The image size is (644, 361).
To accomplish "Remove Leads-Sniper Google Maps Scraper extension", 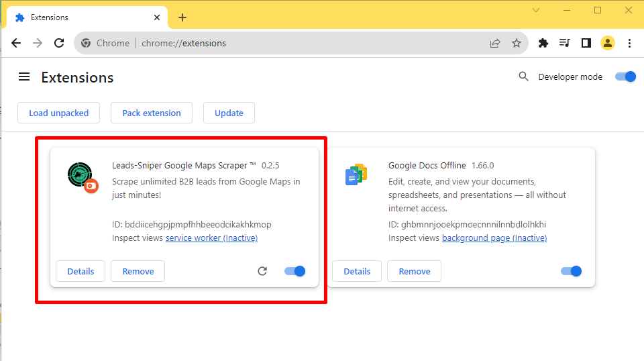I will [x=138, y=271].
